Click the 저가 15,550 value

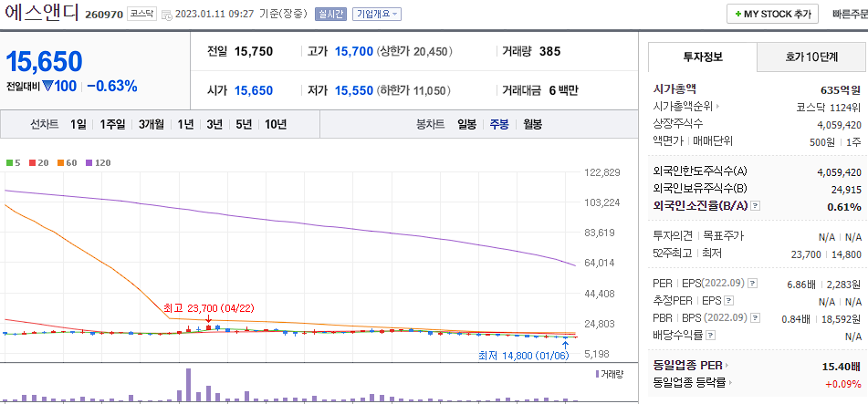coord(354,90)
